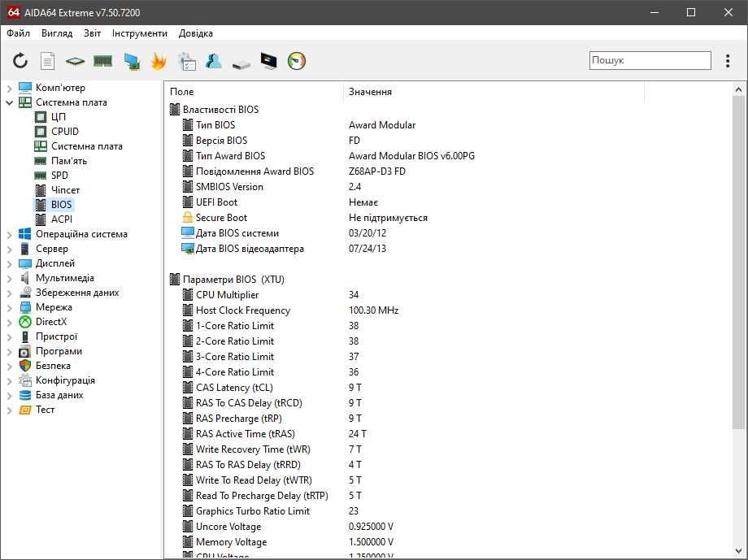
Task: Click the scrollbar down arrow
Action: (x=738, y=551)
